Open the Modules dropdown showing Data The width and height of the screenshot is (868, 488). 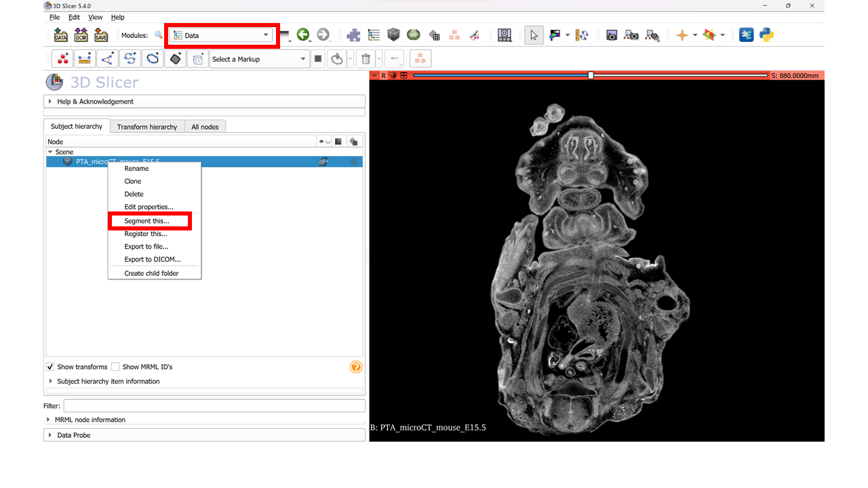(x=221, y=35)
